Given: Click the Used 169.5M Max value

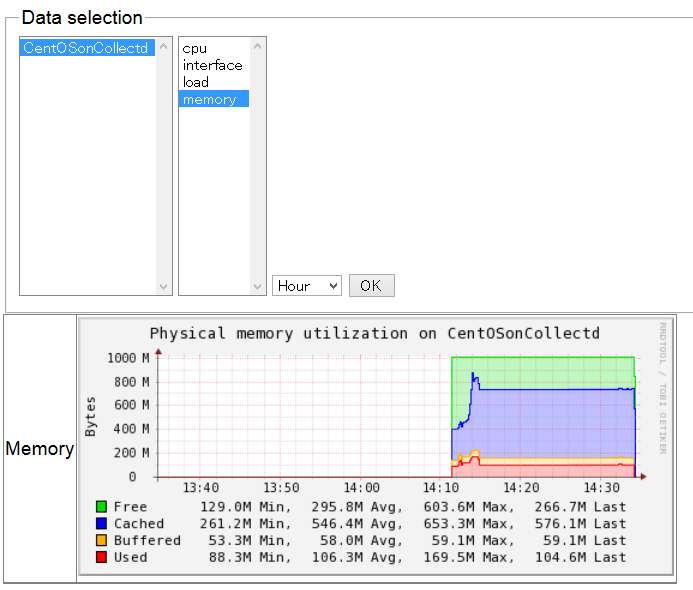Looking at the screenshot, I should [469, 557].
